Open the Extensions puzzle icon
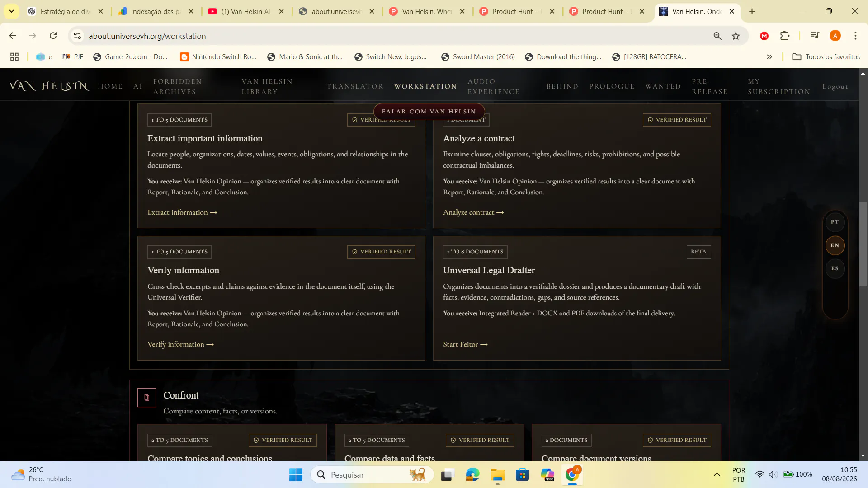 (785, 36)
